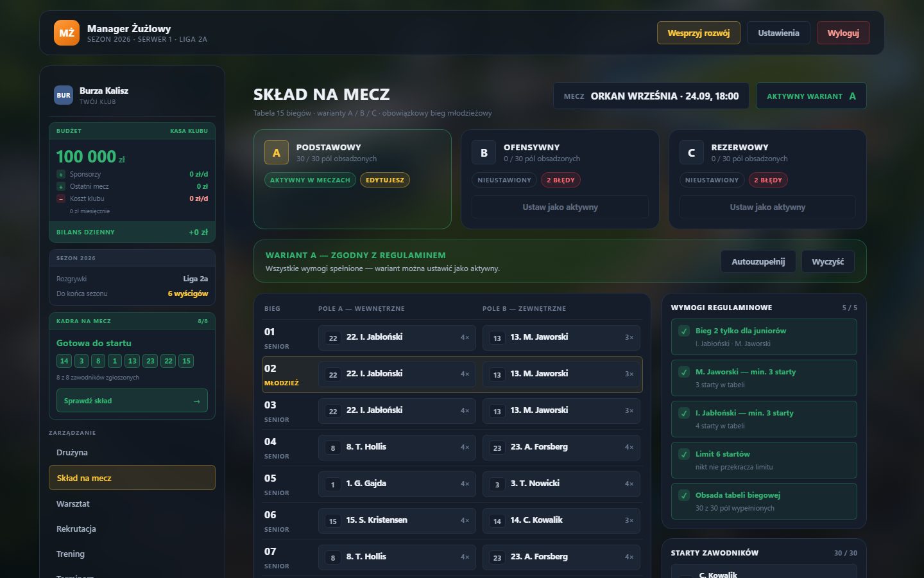This screenshot has height=578, width=924.
Task: Click the Wyczyść button
Action: (x=828, y=261)
